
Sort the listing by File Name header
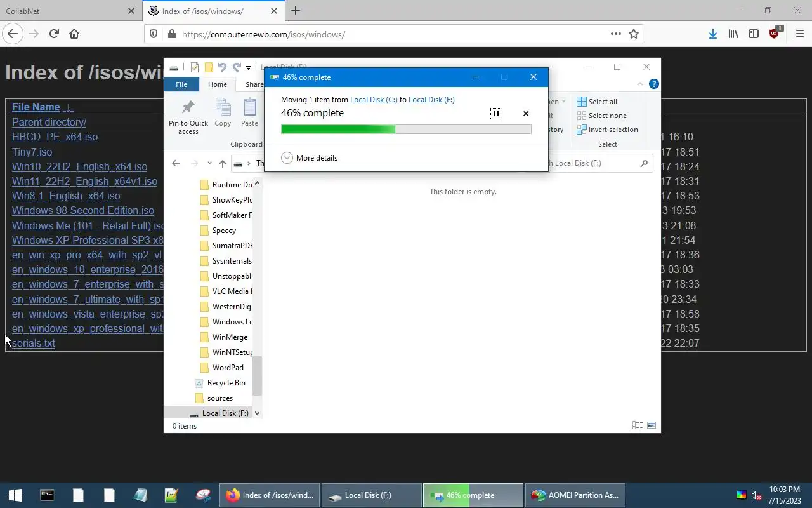(x=36, y=107)
